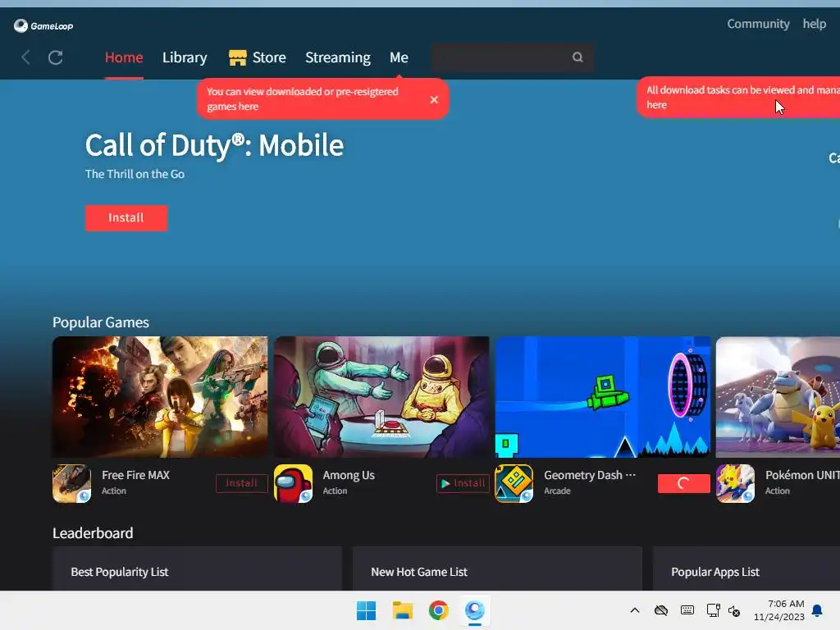Open the Best Popularity List

pyautogui.click(x=197, y=569)
